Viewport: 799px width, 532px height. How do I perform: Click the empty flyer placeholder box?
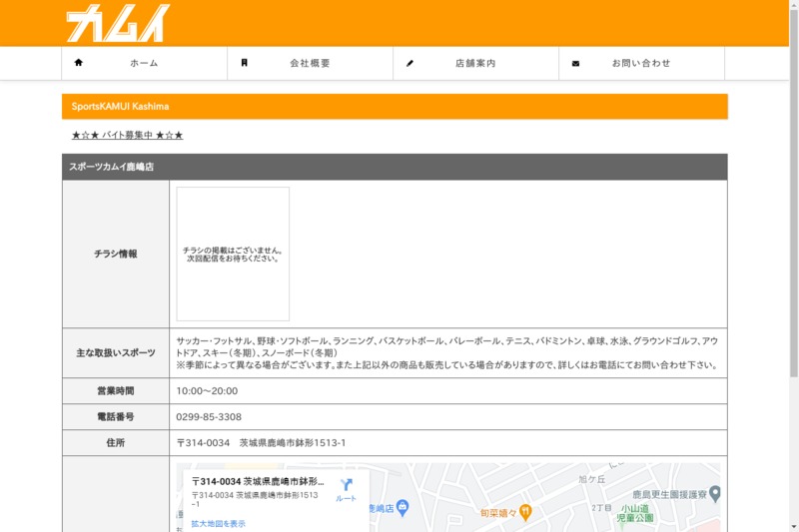point(233,255)
